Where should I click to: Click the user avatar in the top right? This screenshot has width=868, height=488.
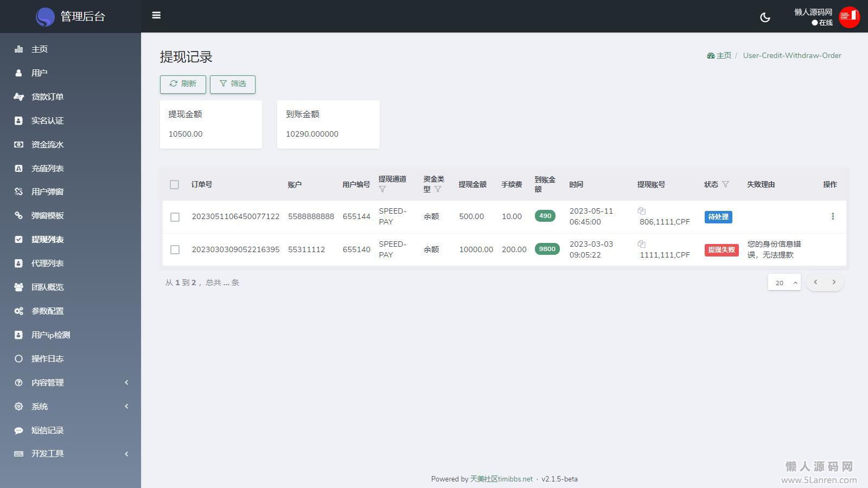[849, 17]
